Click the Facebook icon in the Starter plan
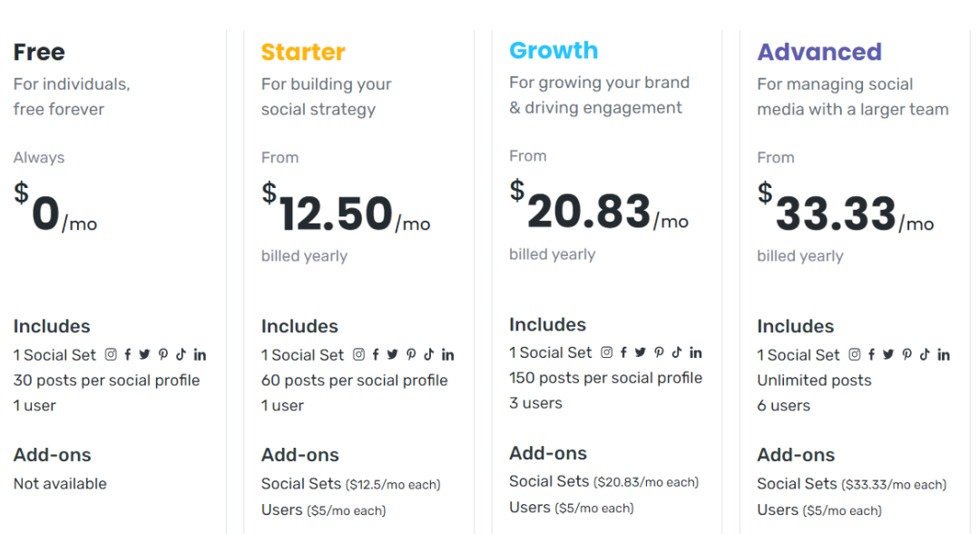This screenshot has height=534, width=980. 376,355
